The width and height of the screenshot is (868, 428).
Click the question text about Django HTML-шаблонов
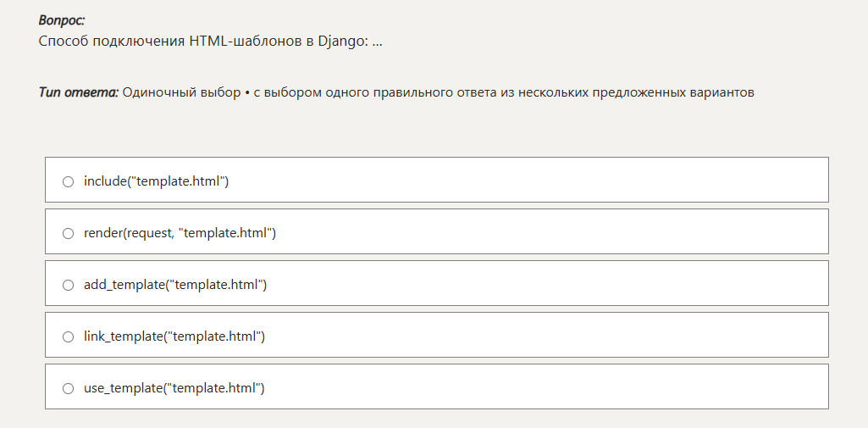[210, 42]
